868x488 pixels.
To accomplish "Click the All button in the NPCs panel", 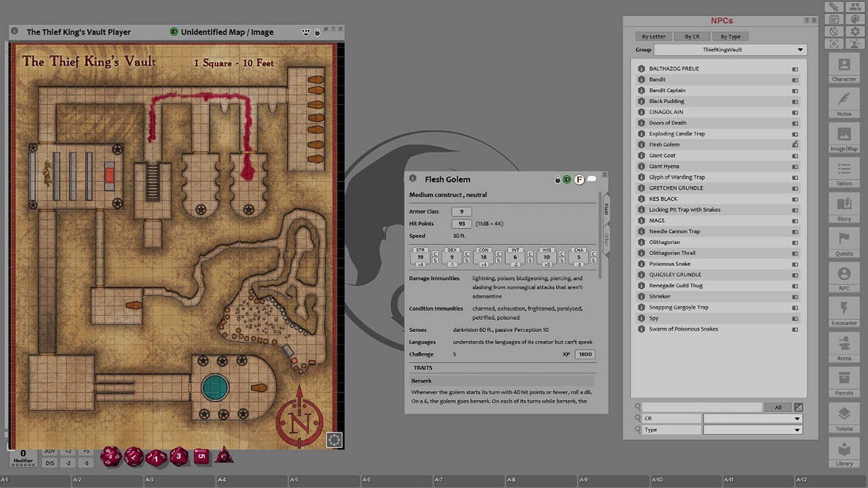I will pyautogui.click(x=777, y=407).
